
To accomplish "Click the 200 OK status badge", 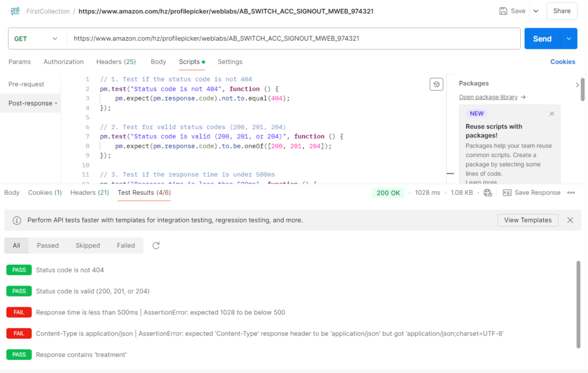I will [388, 193].
